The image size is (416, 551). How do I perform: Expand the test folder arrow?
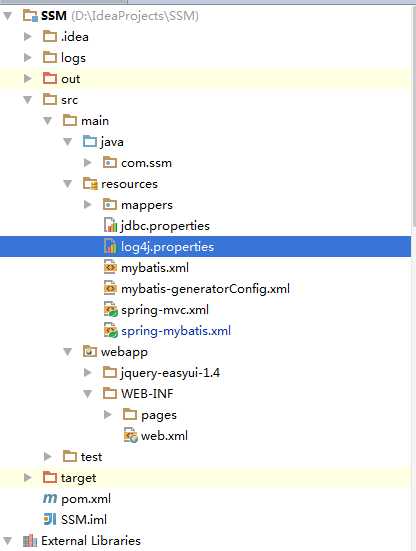[x=47, y=456]
